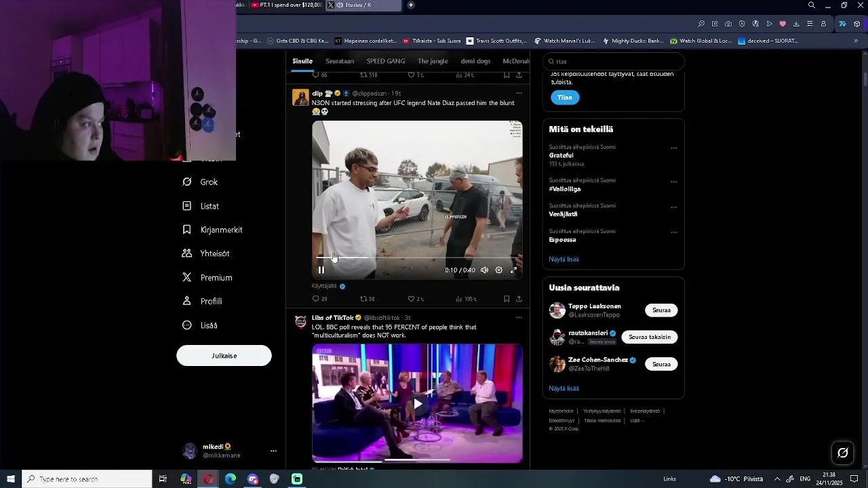
Task: Open options dots for Venäjästä trend
Action: click(673, 207)
